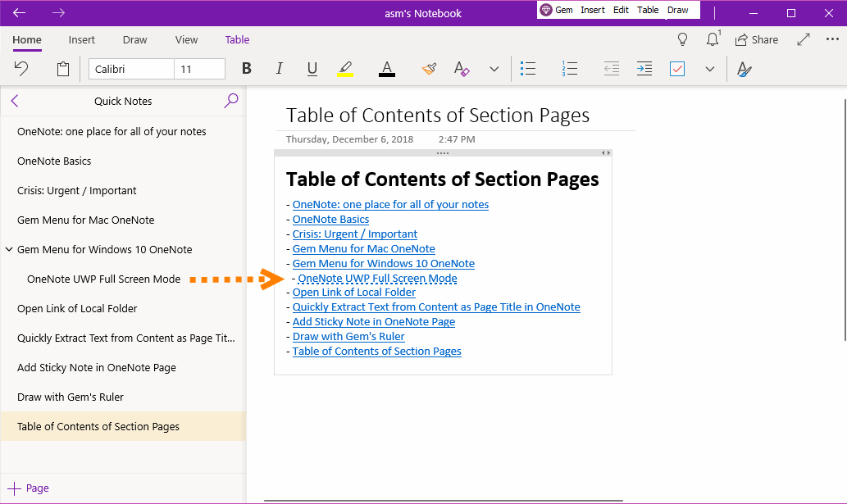Open the Styles pen icon
Viewport: 847px width, 504px height.
pyautogui.click(x=744, y=69)
